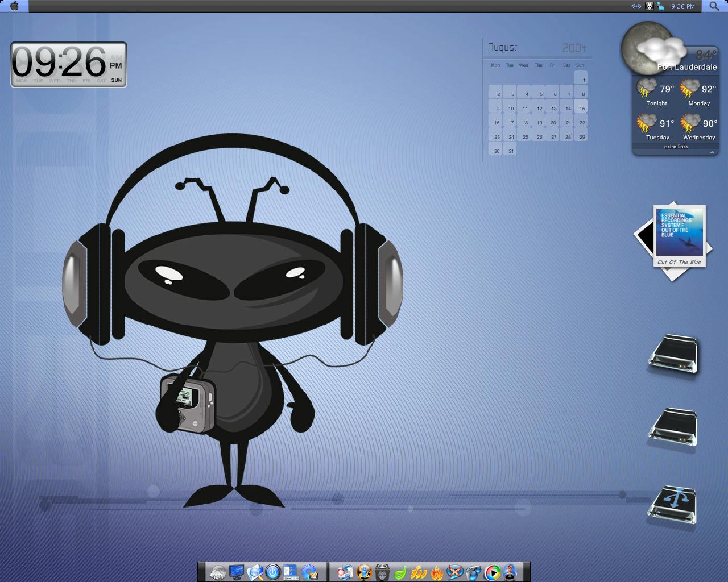This screenshot has height=582, width=728.
Task: Open the weather cloud dock icon
Action: (218, 572)
